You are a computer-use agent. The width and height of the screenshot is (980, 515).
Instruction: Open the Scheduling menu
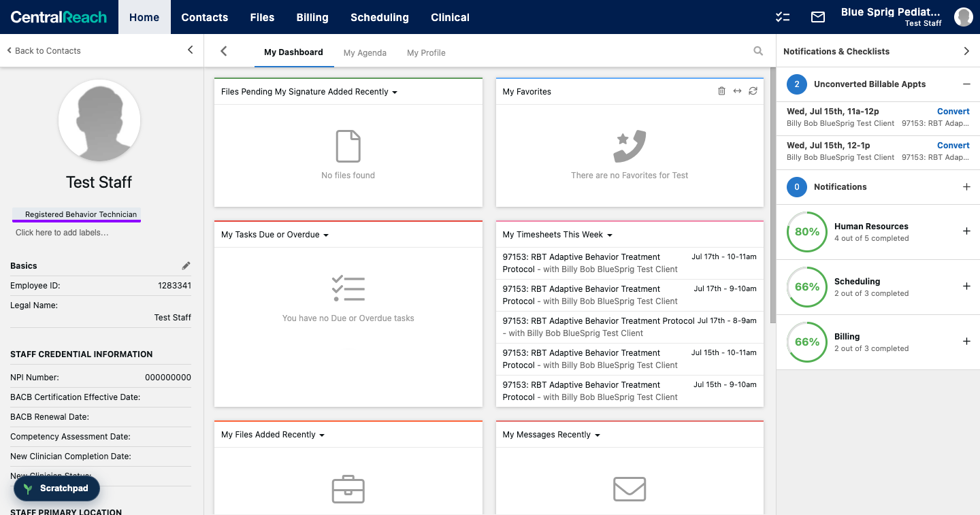[380, 17]
